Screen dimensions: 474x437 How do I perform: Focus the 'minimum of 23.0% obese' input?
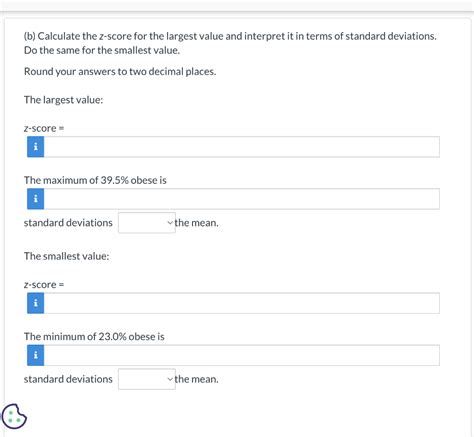242,355
